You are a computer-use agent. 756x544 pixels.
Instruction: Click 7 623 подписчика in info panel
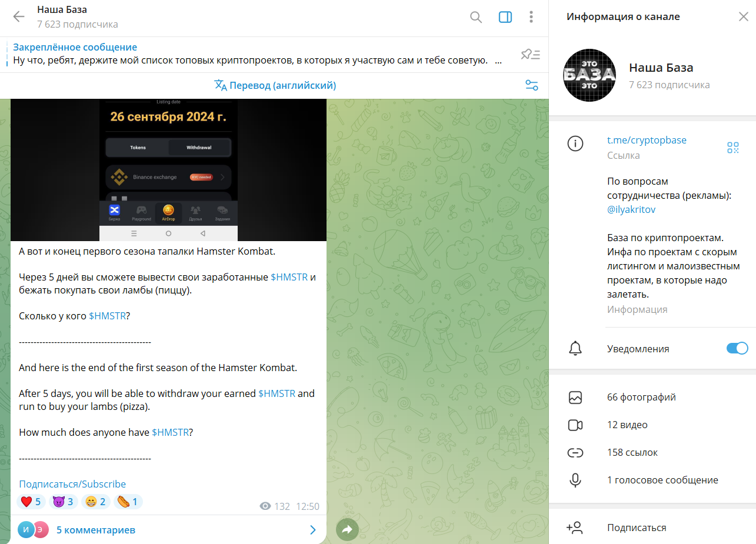pyautogui.click(x=669, y=85)
